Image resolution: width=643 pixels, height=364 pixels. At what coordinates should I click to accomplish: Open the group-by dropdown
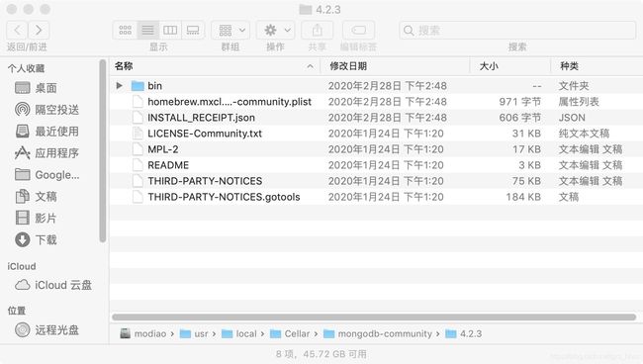coord(230,30)
